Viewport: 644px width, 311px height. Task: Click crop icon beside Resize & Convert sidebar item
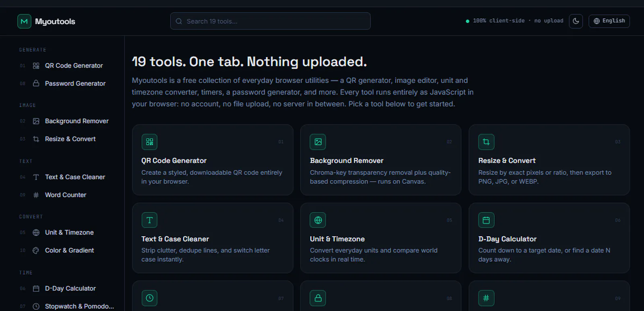tap(36, 139)
